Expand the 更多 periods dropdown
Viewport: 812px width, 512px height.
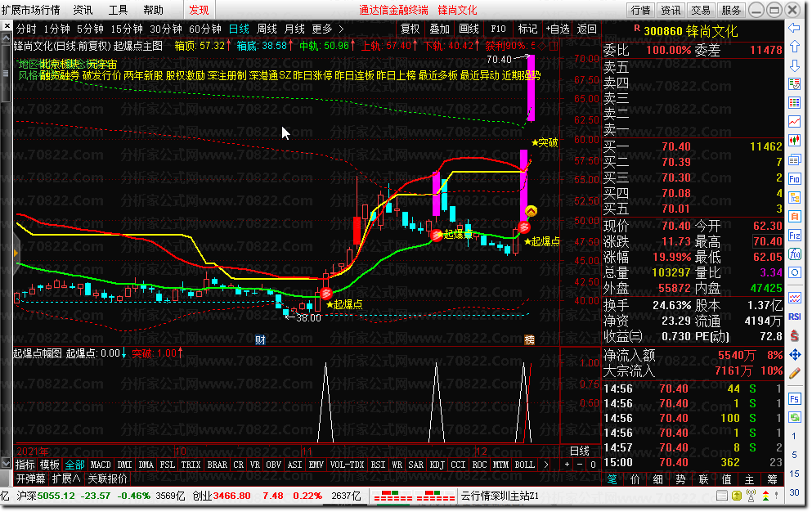(x=327, y=29)
